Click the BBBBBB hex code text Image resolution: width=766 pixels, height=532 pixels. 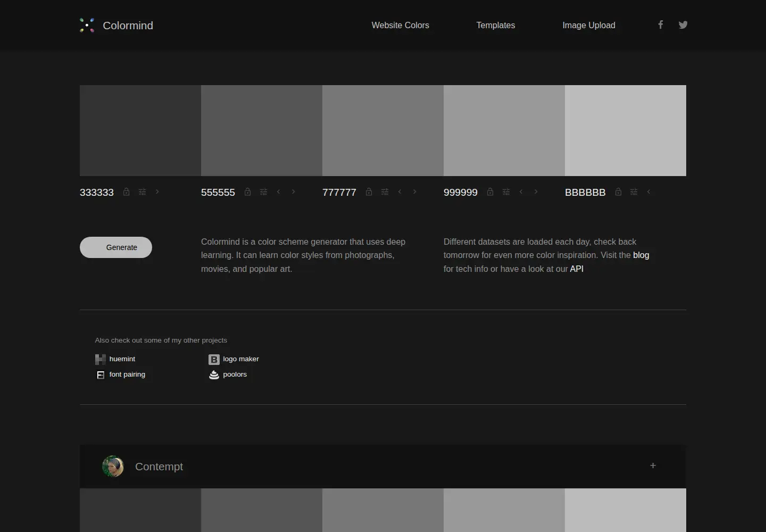point(585,193)
